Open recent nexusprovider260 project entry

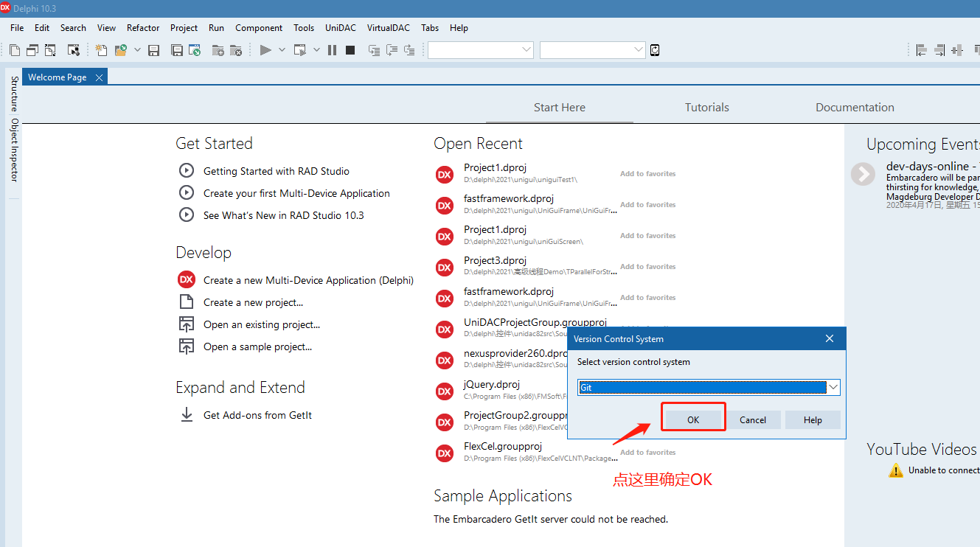515,353
